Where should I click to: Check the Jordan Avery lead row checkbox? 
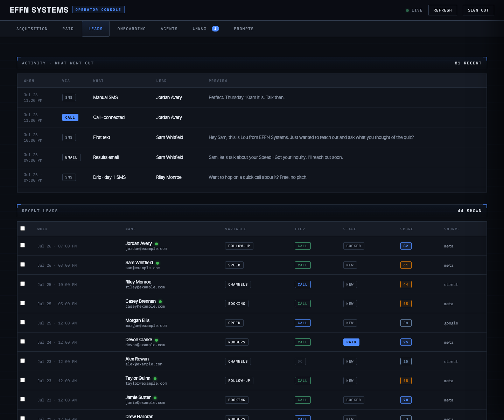point(23,245)
